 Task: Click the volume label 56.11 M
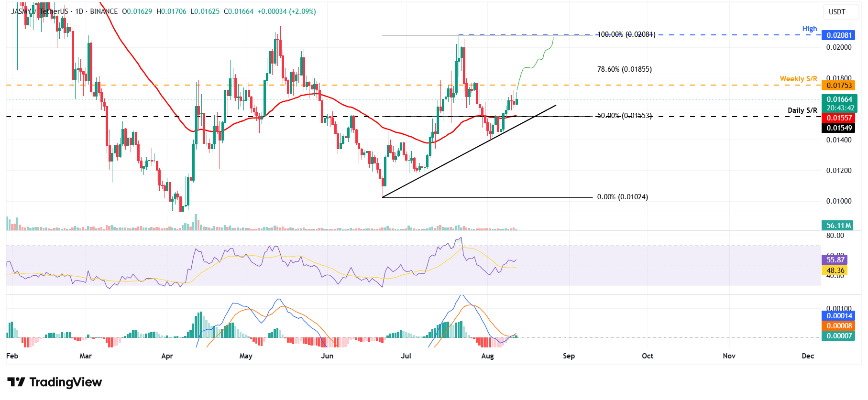[839, 226]
